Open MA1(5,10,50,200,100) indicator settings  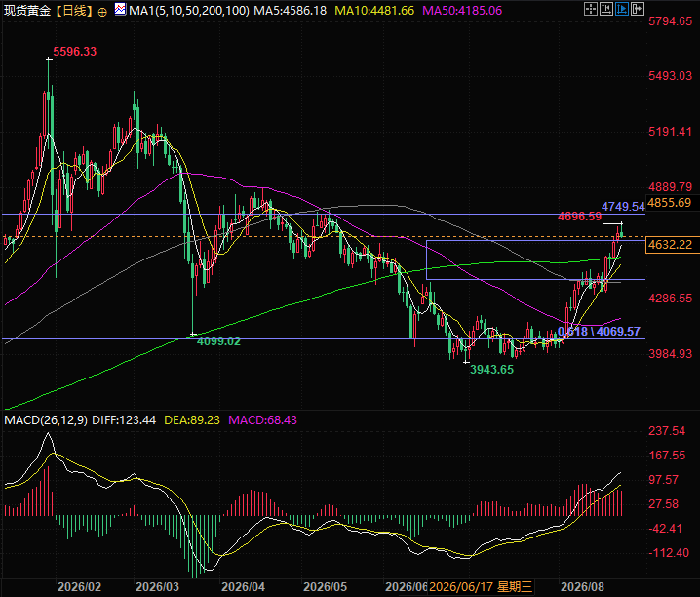pos(189,11)
